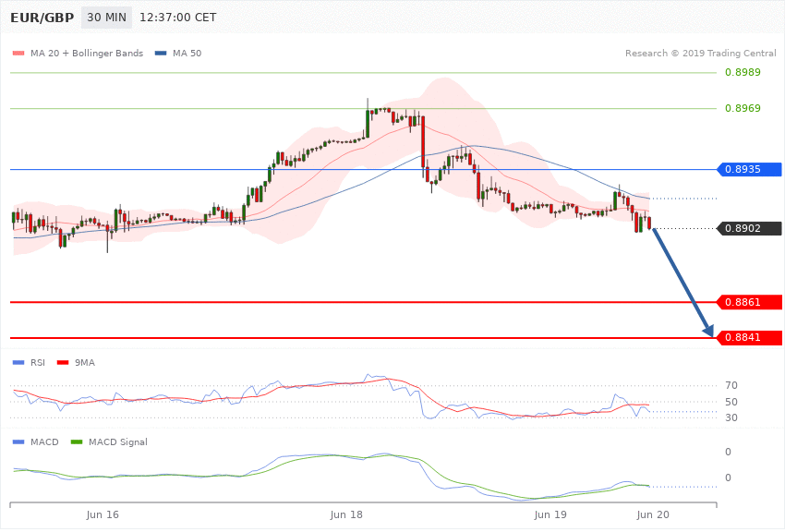785x532 pixels.
Task: Click the MA 20 + Bollinger Bands legend label
Action: pos(87,53)
